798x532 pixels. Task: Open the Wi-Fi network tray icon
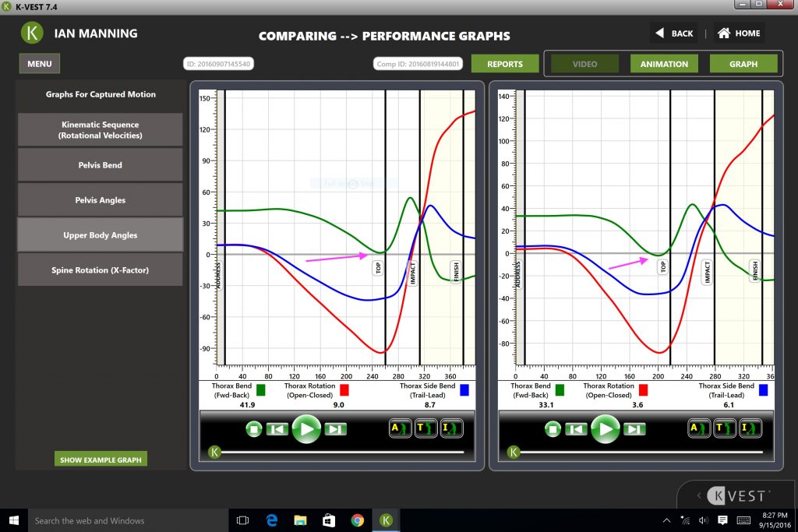(685, 520)
